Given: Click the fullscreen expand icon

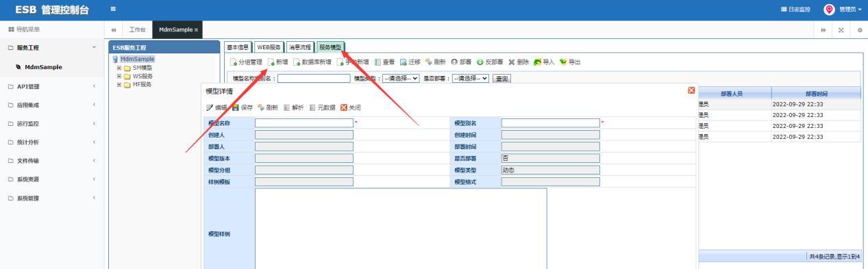Looking at the screenshot, I should pyautogui.click(x=841, y=29).
